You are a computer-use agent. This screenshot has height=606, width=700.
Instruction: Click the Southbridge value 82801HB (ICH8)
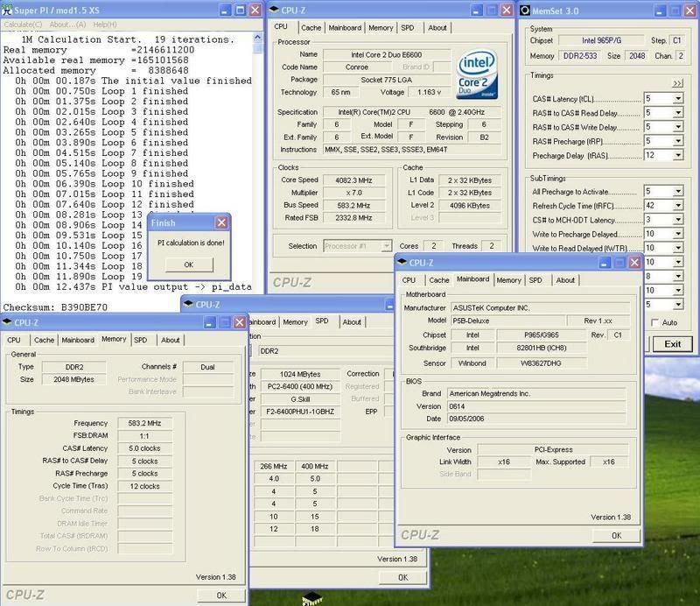(x=541, y=348)
